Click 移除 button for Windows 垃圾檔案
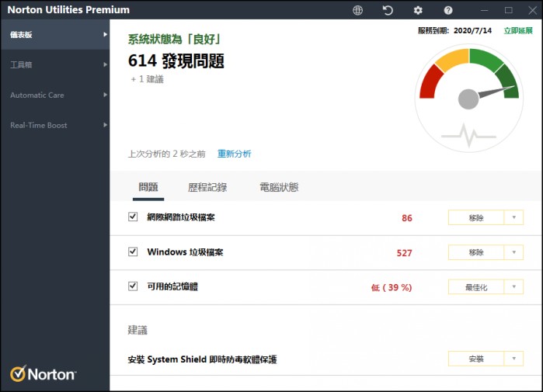543x392 pixels. point(476,252)
